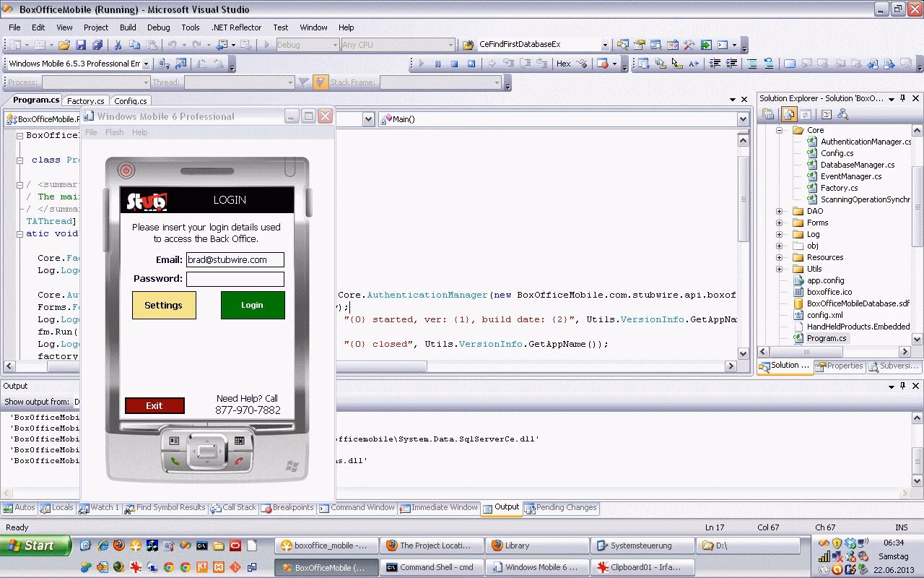This screenshot has height=578, width=924.
Task: Stop debugging with the square Stop icon
Action: pyautogui.click(x=454, y=64)
